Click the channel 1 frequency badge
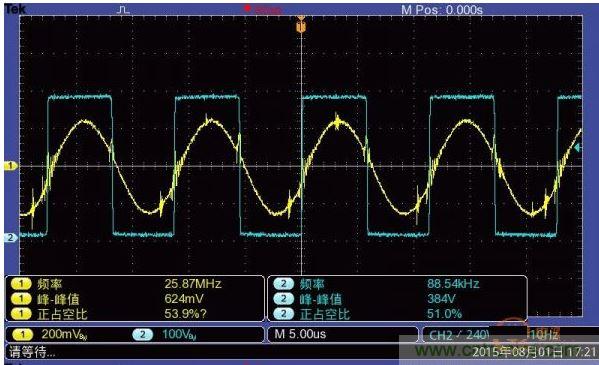 pos(21,284)
